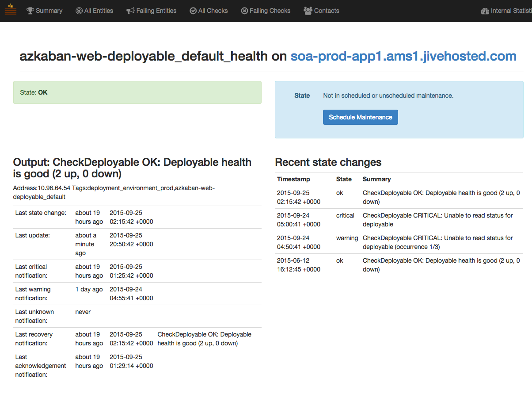532x398 pixels.
Task: Click state change timestamp 2015-09-24 05:00:41 +0000
Action: [299, 220]
